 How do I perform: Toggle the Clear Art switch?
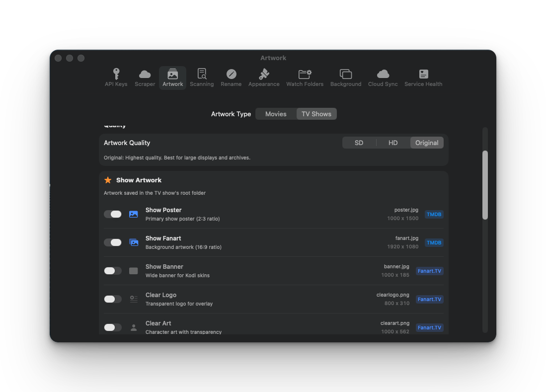pyautogui.click(x=113, y=327)
